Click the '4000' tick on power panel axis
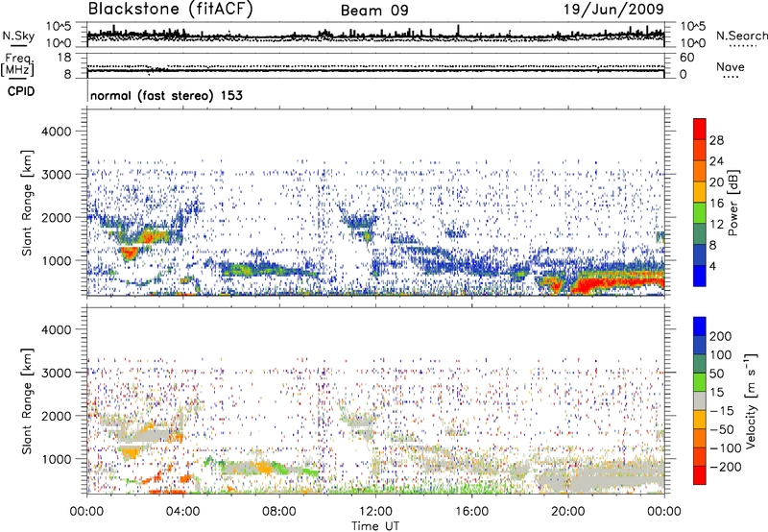Viewport: 768px width, 532px height. pyautogui.click(x=56, y=132)
